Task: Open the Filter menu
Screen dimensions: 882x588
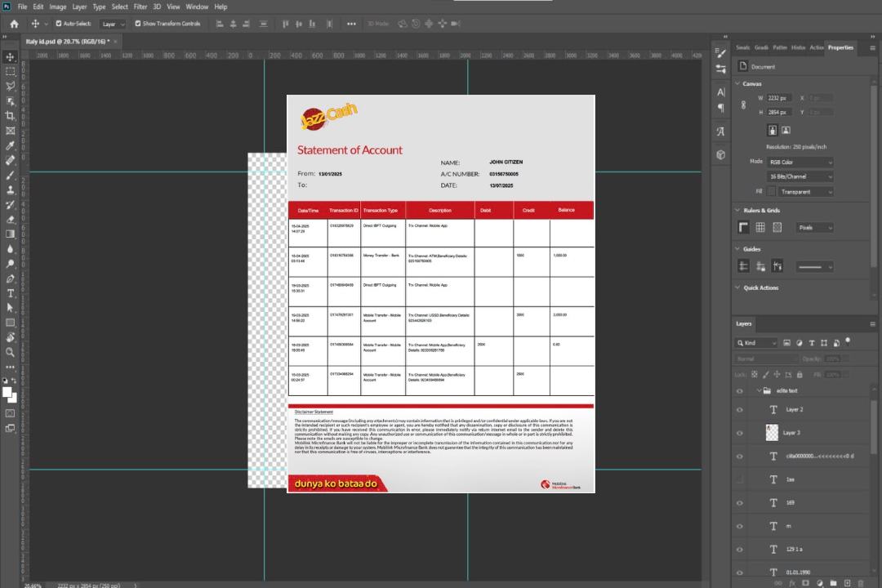Action: point(140,7)
